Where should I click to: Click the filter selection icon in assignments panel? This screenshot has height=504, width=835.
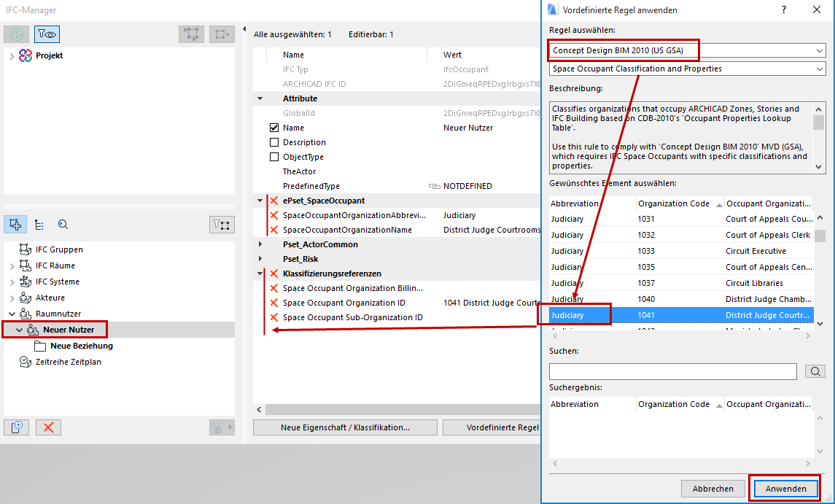point(222,225)
